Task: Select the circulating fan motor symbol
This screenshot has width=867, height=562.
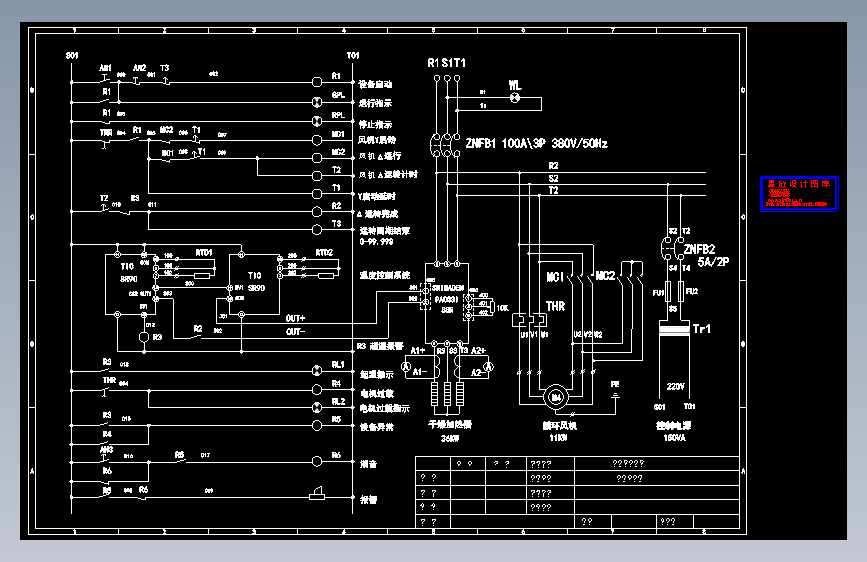Action: (556, 397)
